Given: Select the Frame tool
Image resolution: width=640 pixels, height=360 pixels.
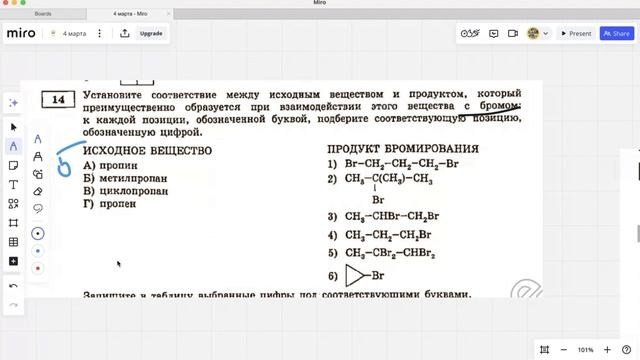Looking at the screenshot, I should pos(13,223).
